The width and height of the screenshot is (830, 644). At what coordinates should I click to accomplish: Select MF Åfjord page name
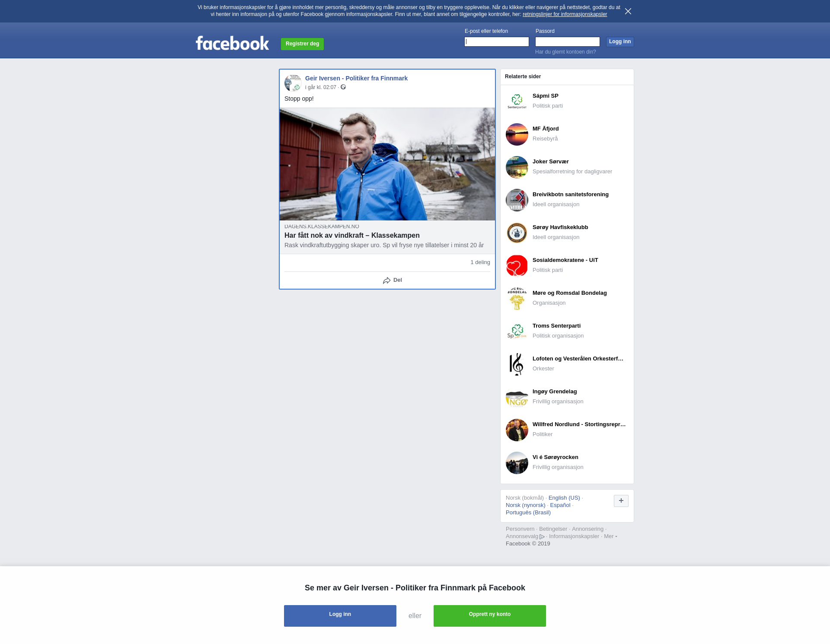pyautogui.click(x=546, y=129)
